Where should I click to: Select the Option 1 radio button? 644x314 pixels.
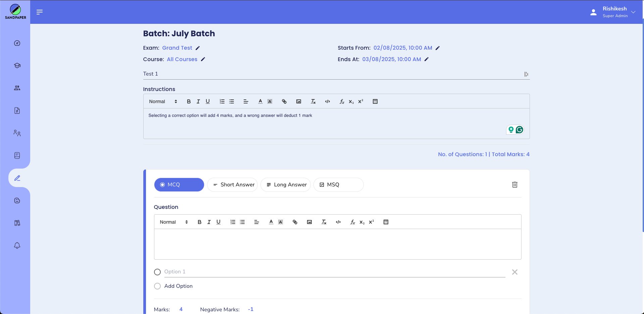coord(157,272)
